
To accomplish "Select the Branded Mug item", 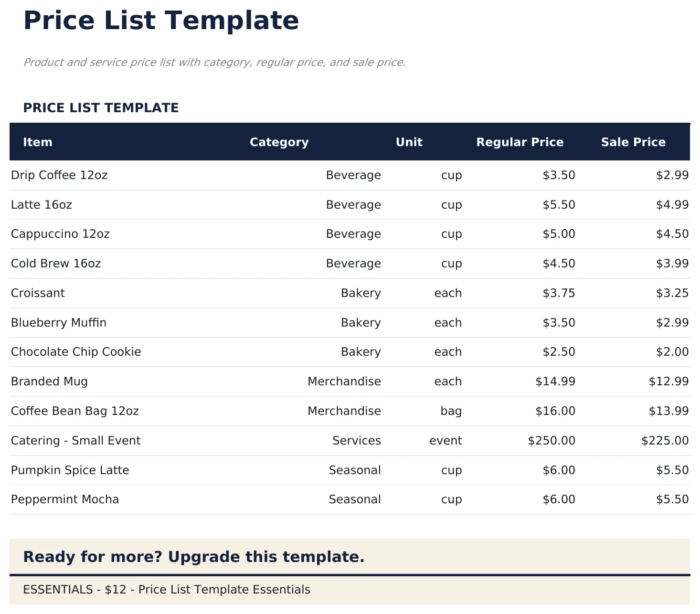I will pyautogui.click(x=49, y=381).
